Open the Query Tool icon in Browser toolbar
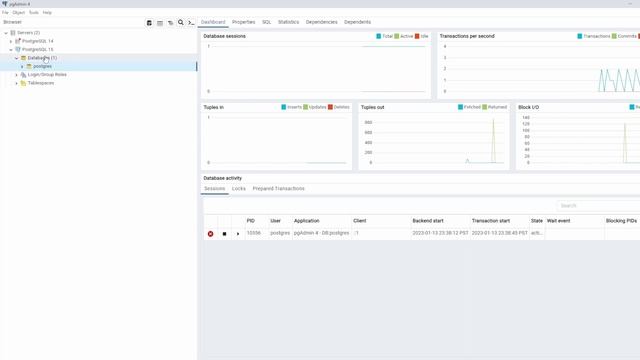Screen dimensions: 640x360 [x=149, y=23]
